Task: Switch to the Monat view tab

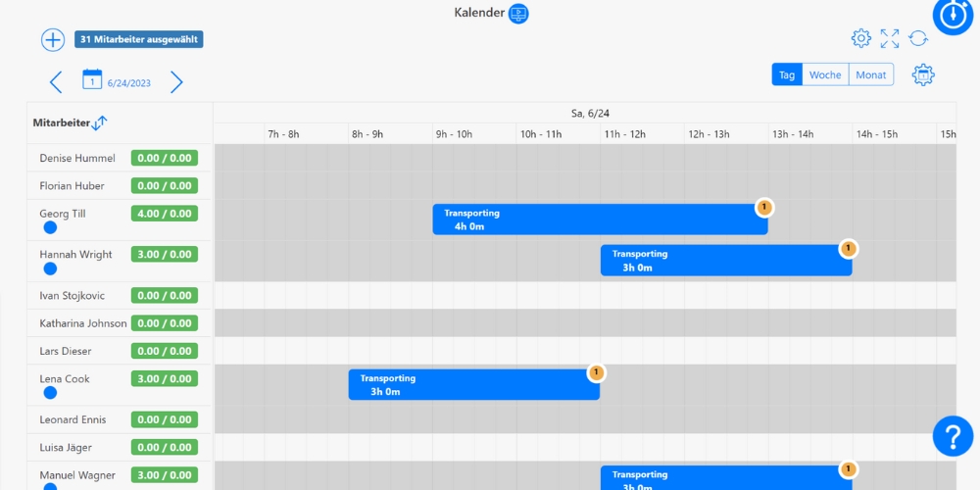Action: [871, 75]
